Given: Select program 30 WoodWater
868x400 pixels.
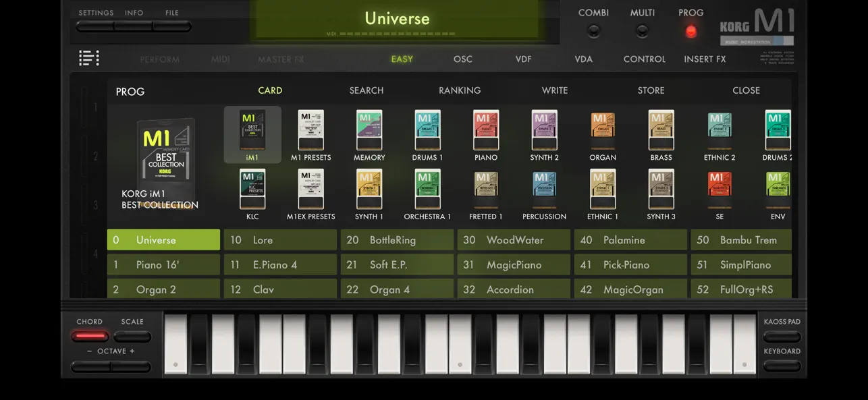Looking at the screenshot, I should [x=514, y=240].
